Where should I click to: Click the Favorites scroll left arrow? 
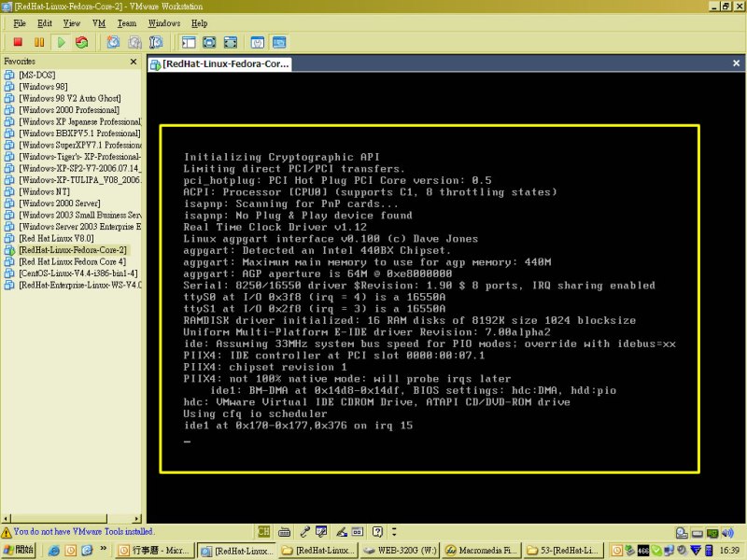pos(6,518)
